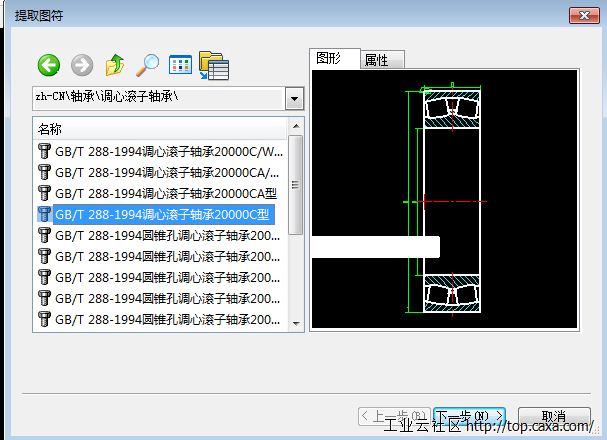The image size is (607, 440).
Task: Click the 下一步 next button
Action: point(470,416)
